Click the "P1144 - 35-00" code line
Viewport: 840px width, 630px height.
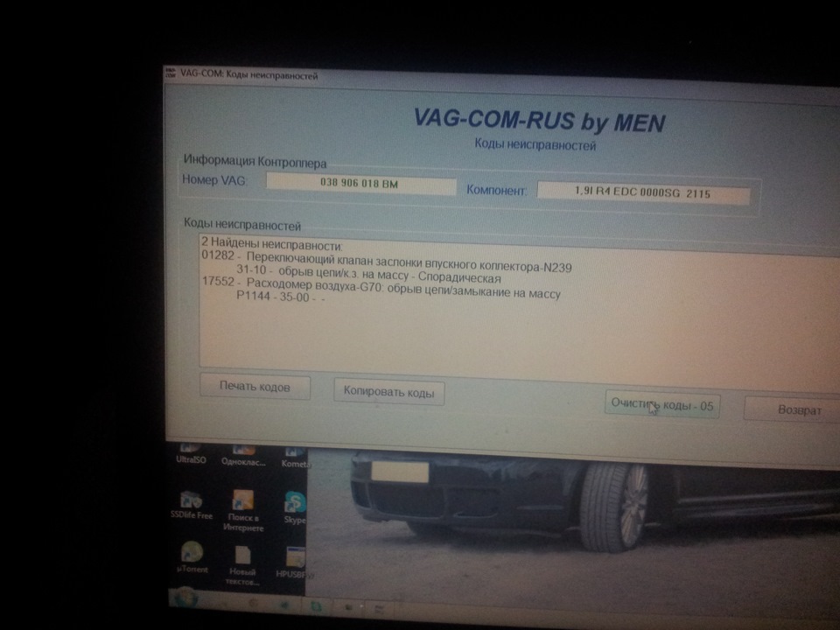[x=281, y=297]
